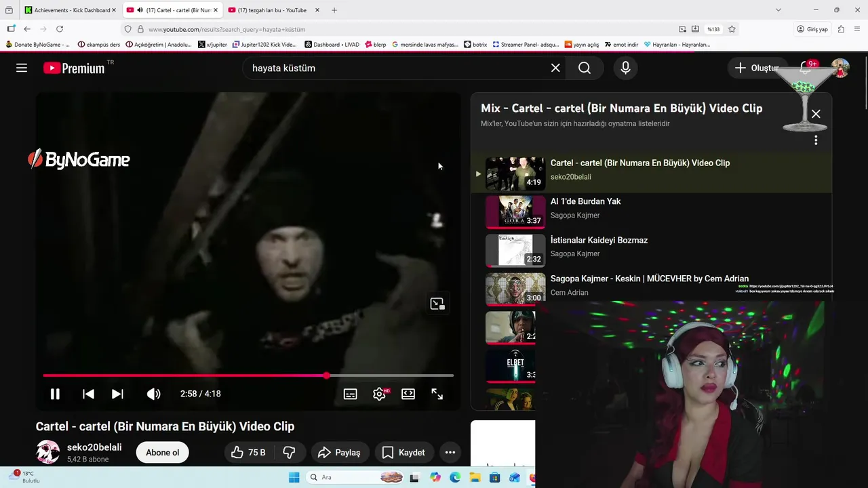Open Microsoft Store from taskbar

[x=495, y=477]
